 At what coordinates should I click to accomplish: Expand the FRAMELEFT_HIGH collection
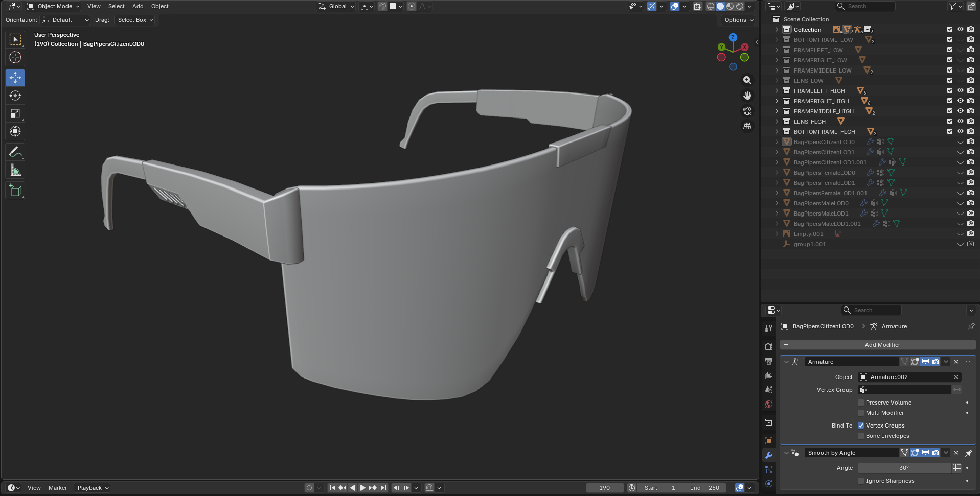pos(777,91)
